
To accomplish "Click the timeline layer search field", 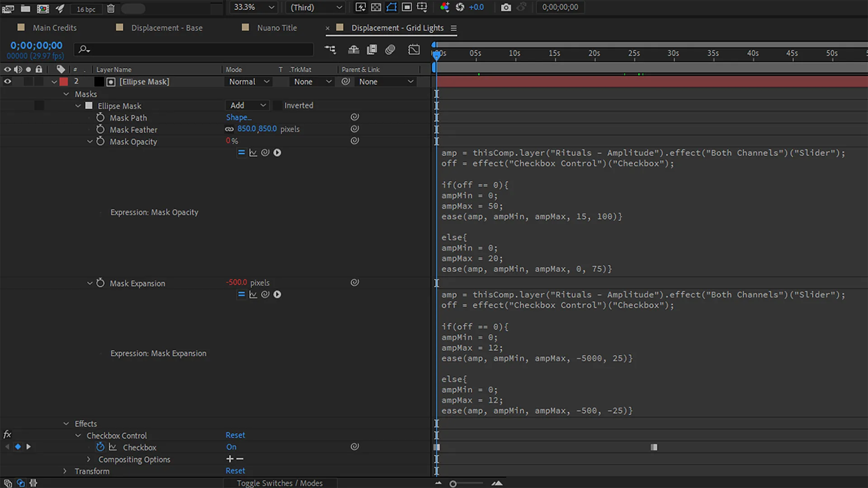I will tap(194, 49).
